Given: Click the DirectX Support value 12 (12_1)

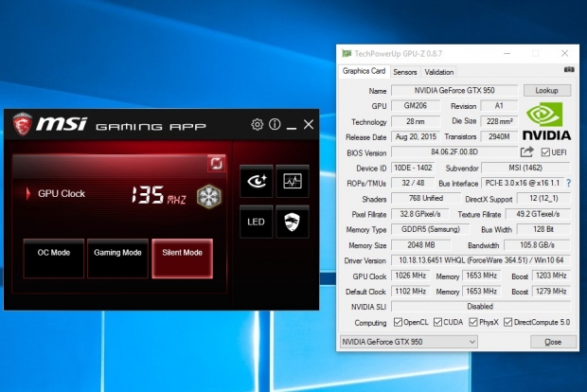Looking at the screenshot, I should coord(543,198).
